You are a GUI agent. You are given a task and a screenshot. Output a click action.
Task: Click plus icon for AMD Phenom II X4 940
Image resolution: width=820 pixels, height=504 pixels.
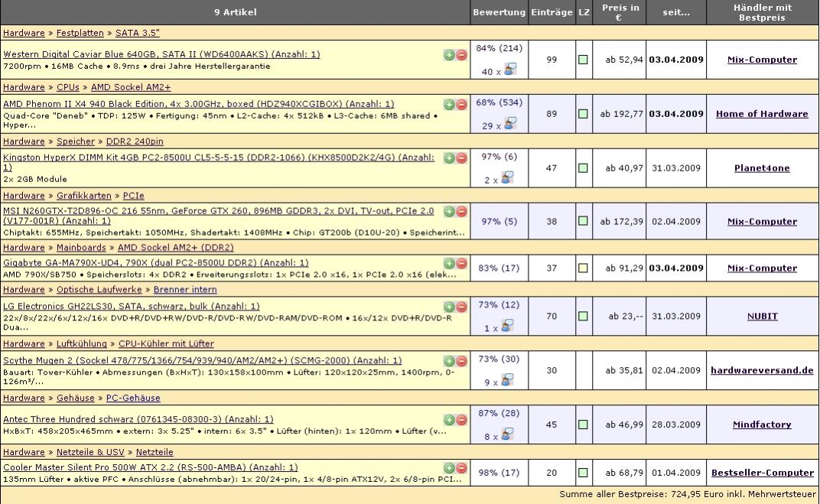(x=449, y=105)
